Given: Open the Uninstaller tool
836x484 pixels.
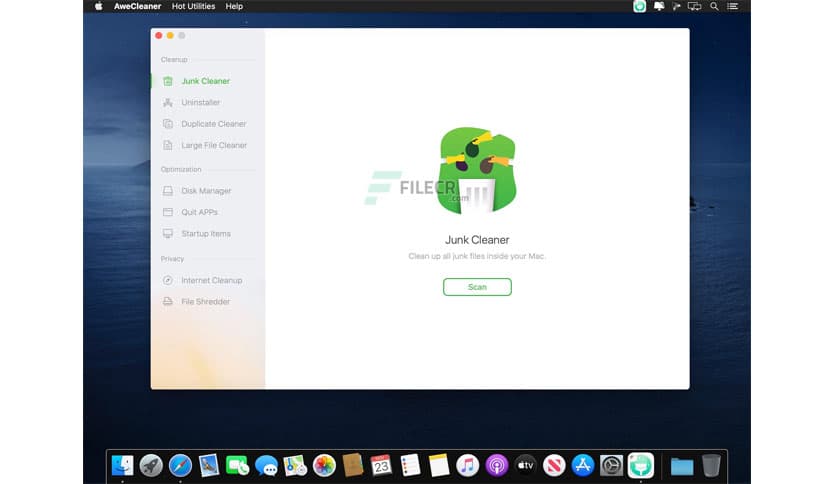Looking at the screenshot, I should click(x=200, y=102).
